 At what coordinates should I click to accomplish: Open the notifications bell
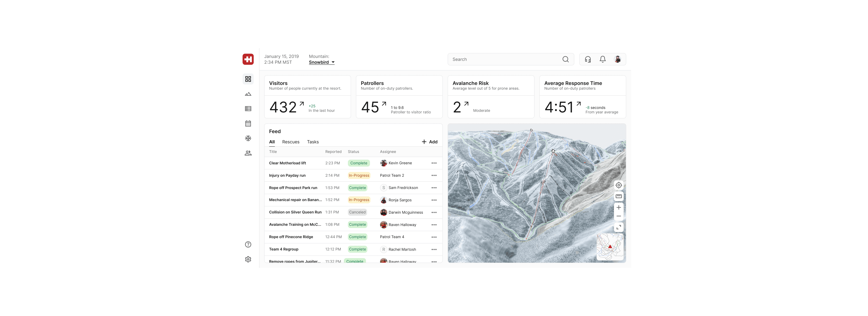[602, 59]
